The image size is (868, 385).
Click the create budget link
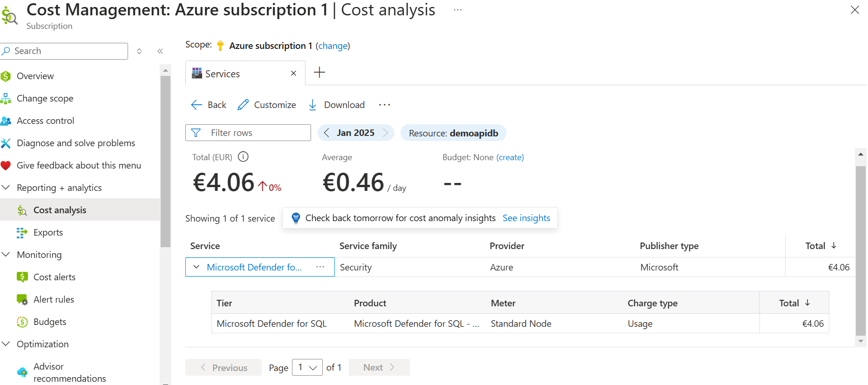[510, 157]
